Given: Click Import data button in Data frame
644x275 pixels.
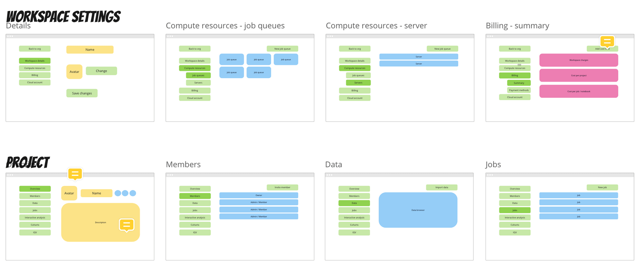Looking at the screenshot, I should coord(442,188).
